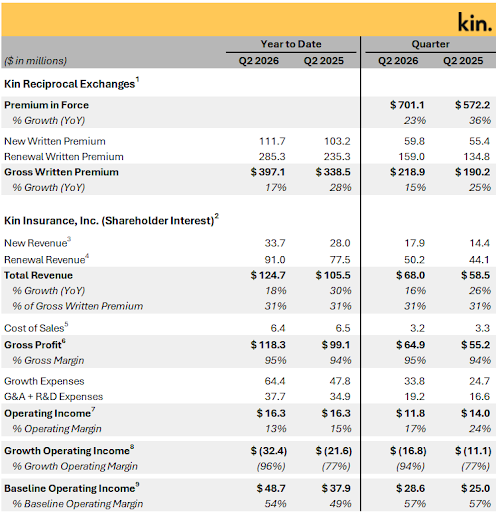Image resolution: width=496 pixels, height=512 pixels.
Task: Click the 37.7 G&A + R&D value
Action: pyautogui.click(x=275, y=396)
